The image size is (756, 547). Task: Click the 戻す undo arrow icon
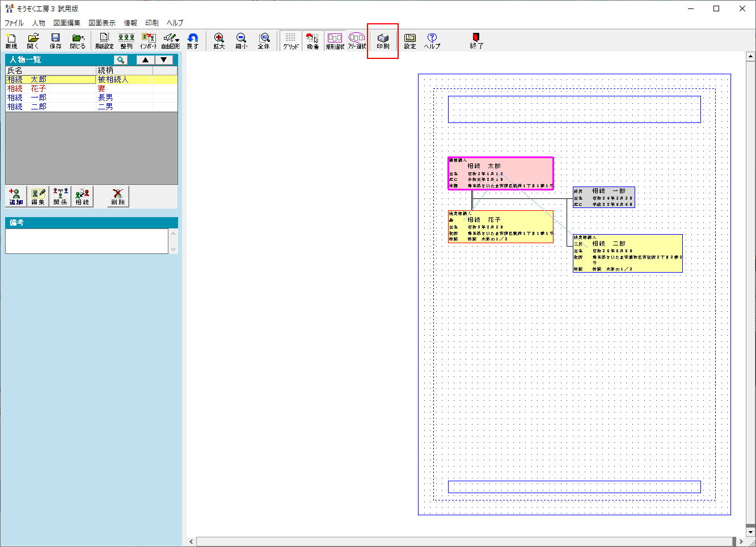[x=193, y=41]
